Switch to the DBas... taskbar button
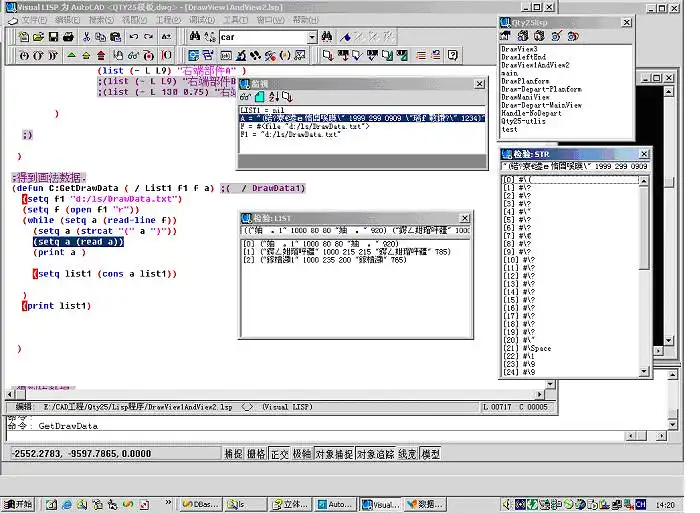Screen dimensions: 700x513 pos(200,504)
